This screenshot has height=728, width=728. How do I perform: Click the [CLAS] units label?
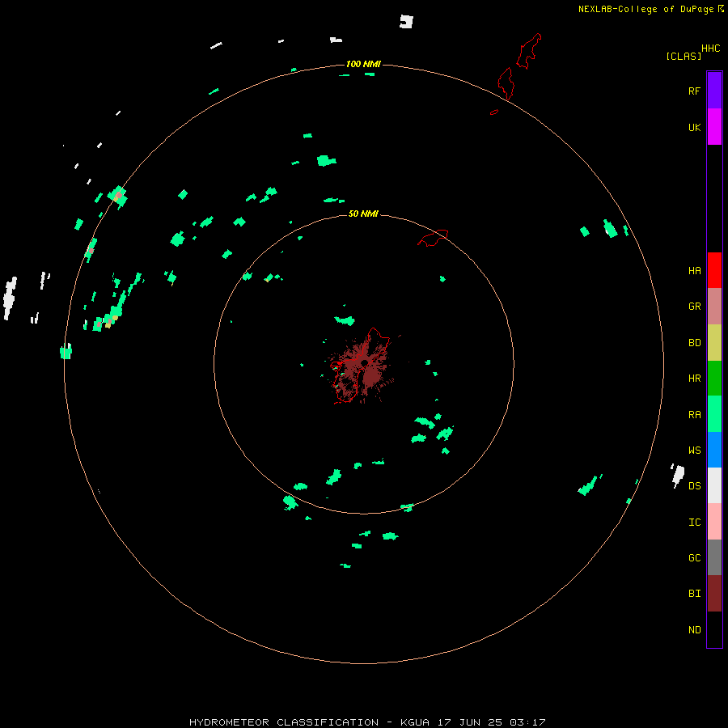click(x=684, y=57)
